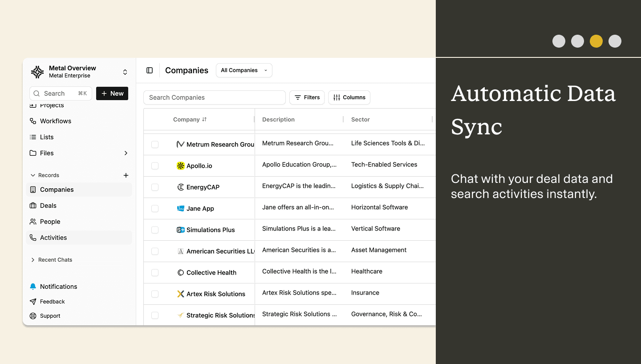Open Files in the sidebar
The width and height of the screenshot is (641, 364).
click(x=46, y=153)
